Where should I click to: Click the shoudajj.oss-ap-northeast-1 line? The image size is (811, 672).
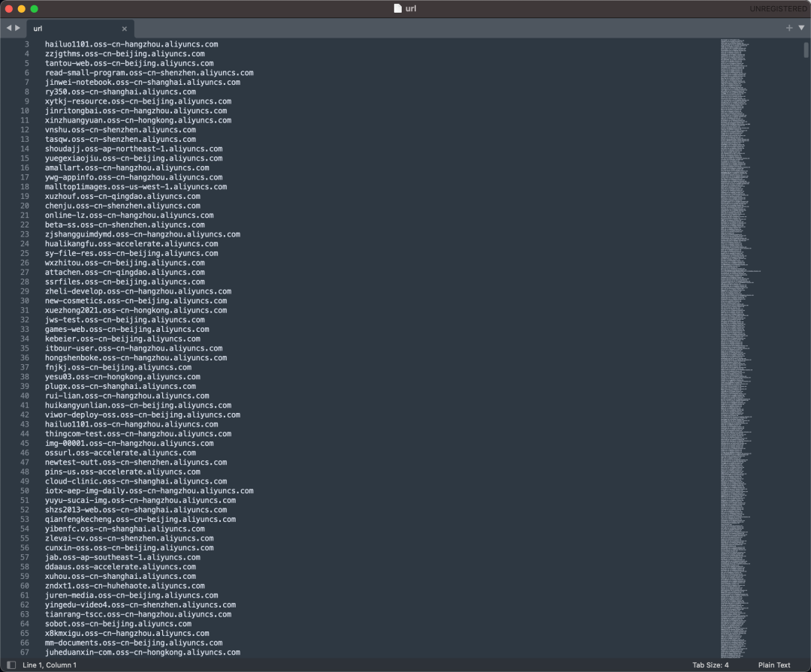pyautogui.click(x=134, y=149)
